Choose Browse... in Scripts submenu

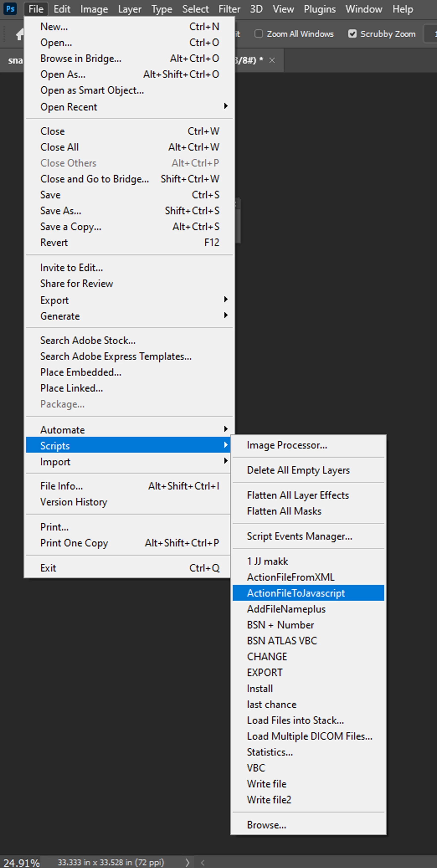pos(308,825)
